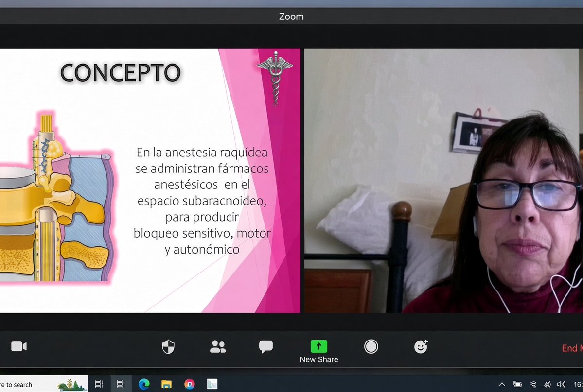Image resolution: width=583 pixels, height=392 pixels.
Task: Open the Wi-Fi network icon
Action: tap(533, 384)
